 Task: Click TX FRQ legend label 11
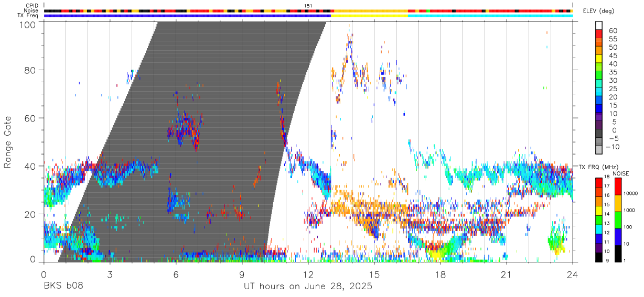tap(606, 243)
